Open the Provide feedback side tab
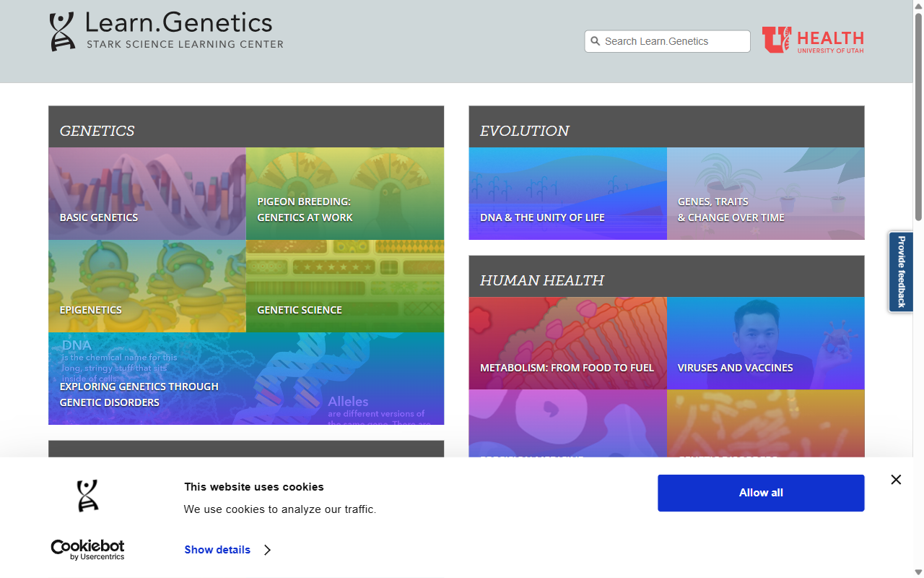924x578 pixels. click(x=901, y=272)
